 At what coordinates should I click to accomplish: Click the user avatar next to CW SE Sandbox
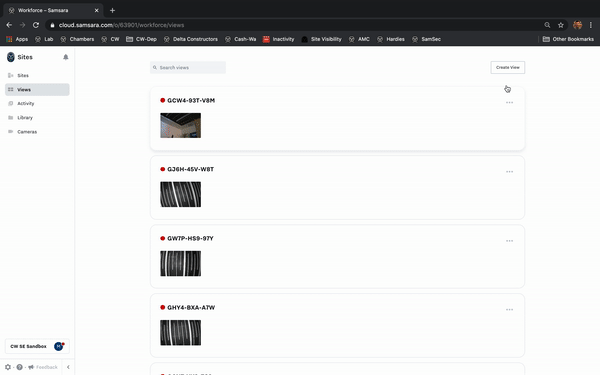point(59,346)
